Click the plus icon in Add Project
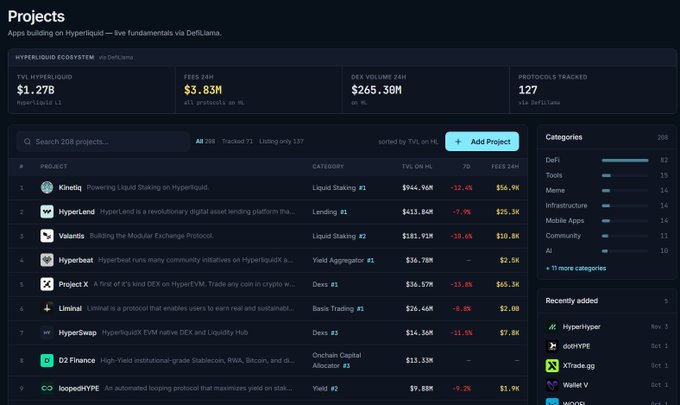680x405 pixels. click(458, 141)
